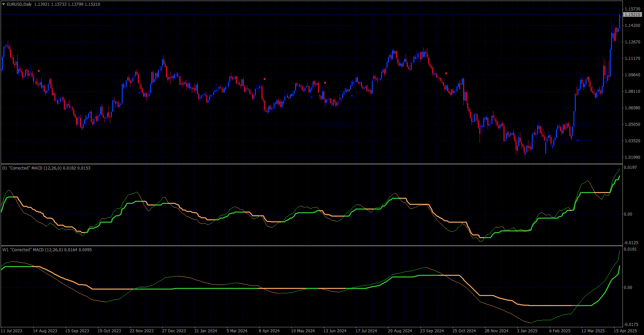
Task: Click the 0.0197 top scale value of D1 MACD
Action: pyautogui.click(x=630, y=167)
